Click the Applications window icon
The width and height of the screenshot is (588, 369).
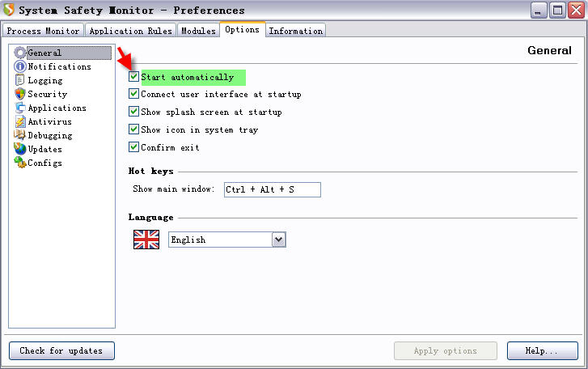coord(20,108)
